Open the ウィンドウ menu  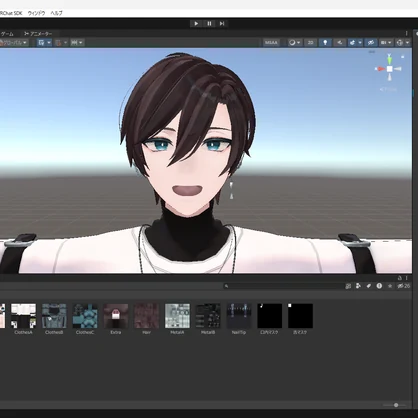[x=36, y=13]
